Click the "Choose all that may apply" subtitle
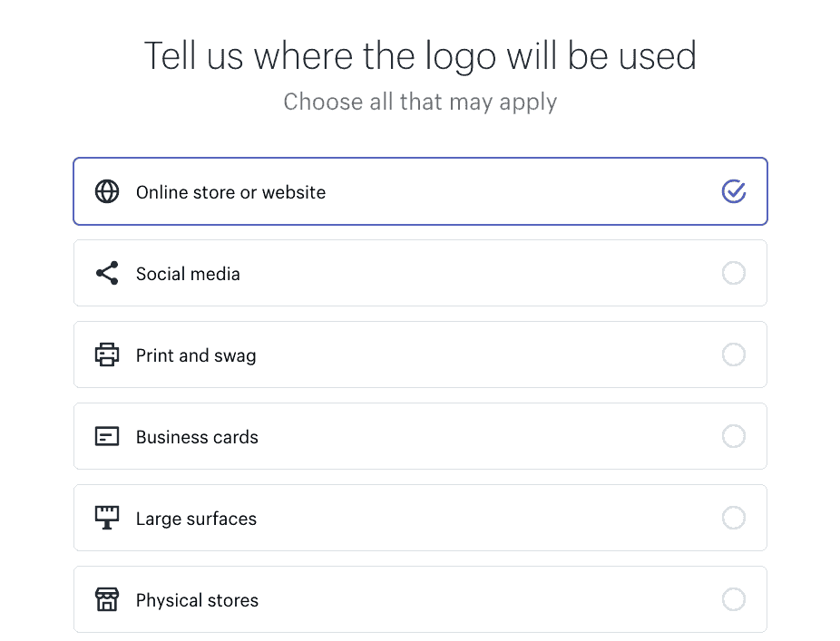 (420, 102)
